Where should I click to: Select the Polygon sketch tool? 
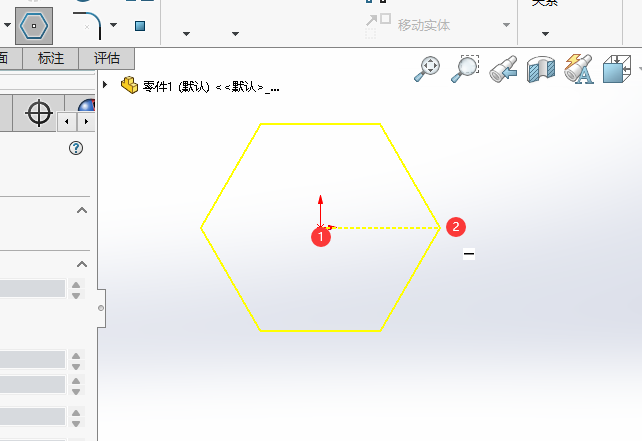click(34, 26)
